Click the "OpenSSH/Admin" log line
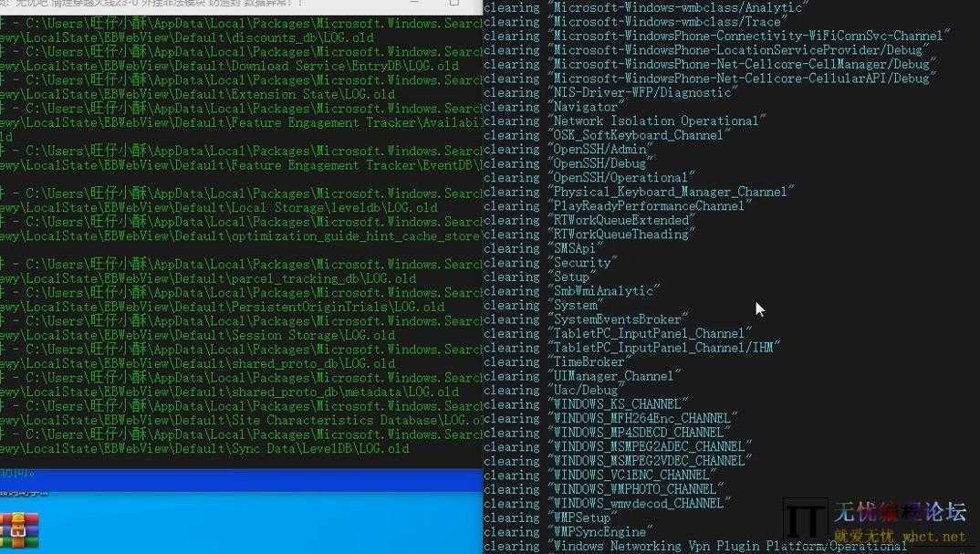 (x=601, y=149)
